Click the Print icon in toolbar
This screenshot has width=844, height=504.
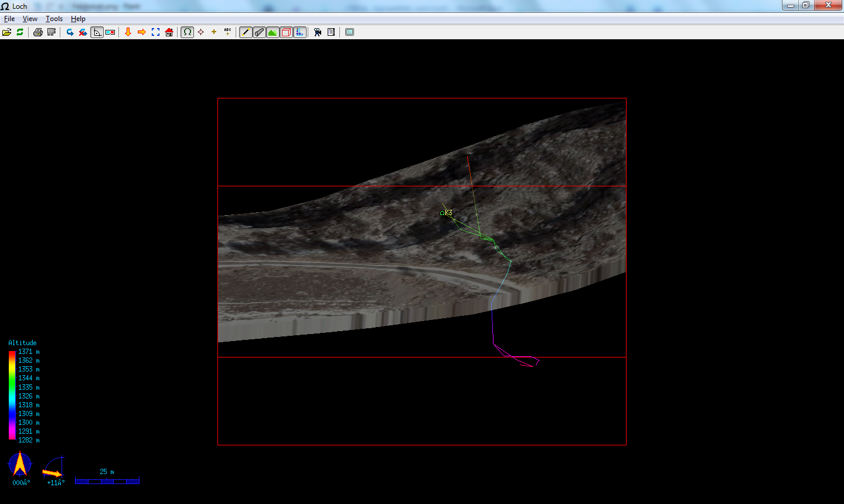(x=38, y=32)
